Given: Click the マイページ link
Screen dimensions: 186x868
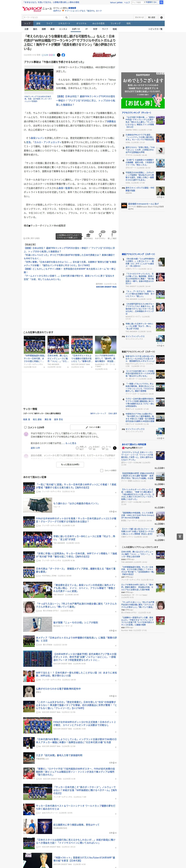Looking at the screenshot, I should [x=139, y=17].
